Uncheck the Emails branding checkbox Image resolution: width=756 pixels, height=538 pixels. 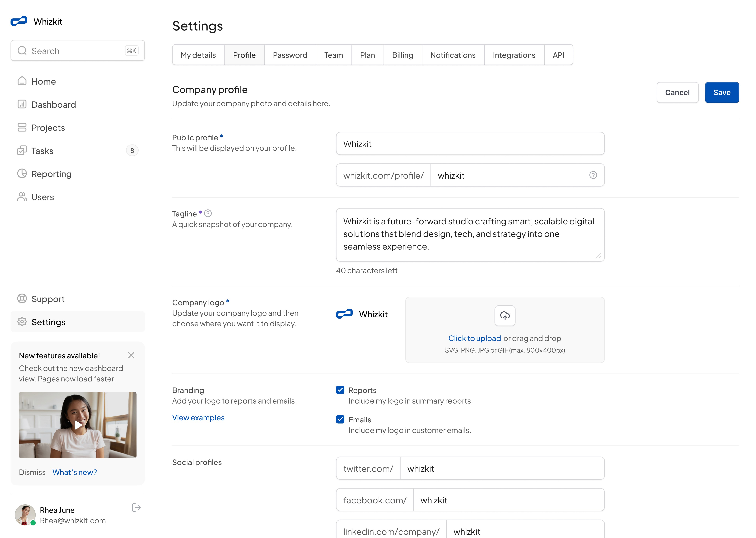click(x=340, y=419)
